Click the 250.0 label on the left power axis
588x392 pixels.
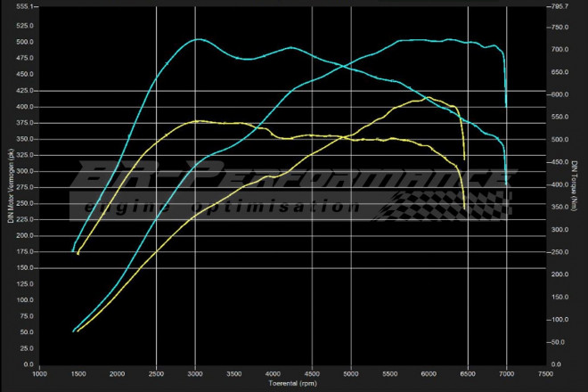pos(24,203)
